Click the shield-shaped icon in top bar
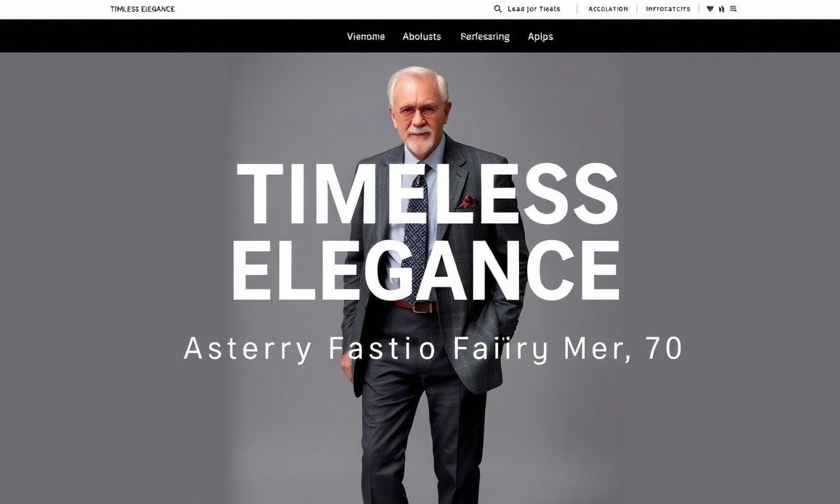The height and width of the screenshot is (504, 840). (x=710, y=9)
